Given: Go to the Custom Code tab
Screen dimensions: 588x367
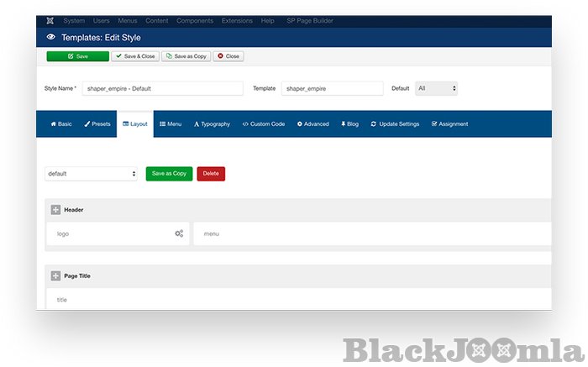Looking at the screenshot, I should [264, 124].
